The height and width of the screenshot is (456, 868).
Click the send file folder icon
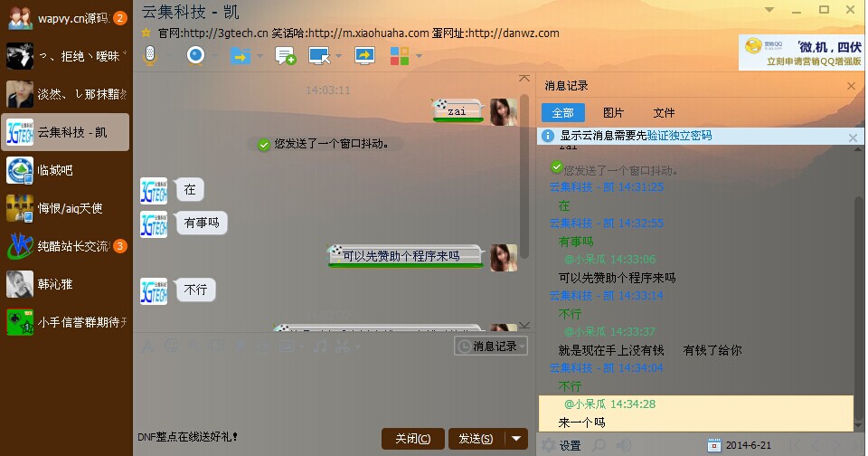[241, 56]
